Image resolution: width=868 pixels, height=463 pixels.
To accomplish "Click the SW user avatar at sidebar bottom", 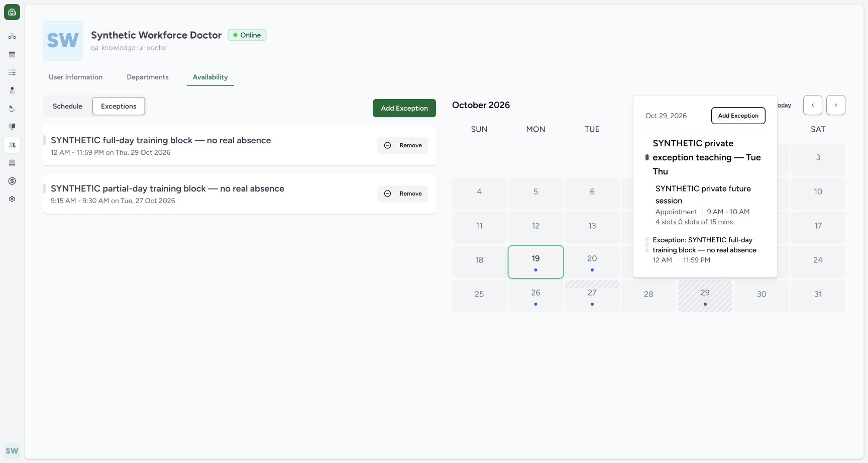I will 12,451.
